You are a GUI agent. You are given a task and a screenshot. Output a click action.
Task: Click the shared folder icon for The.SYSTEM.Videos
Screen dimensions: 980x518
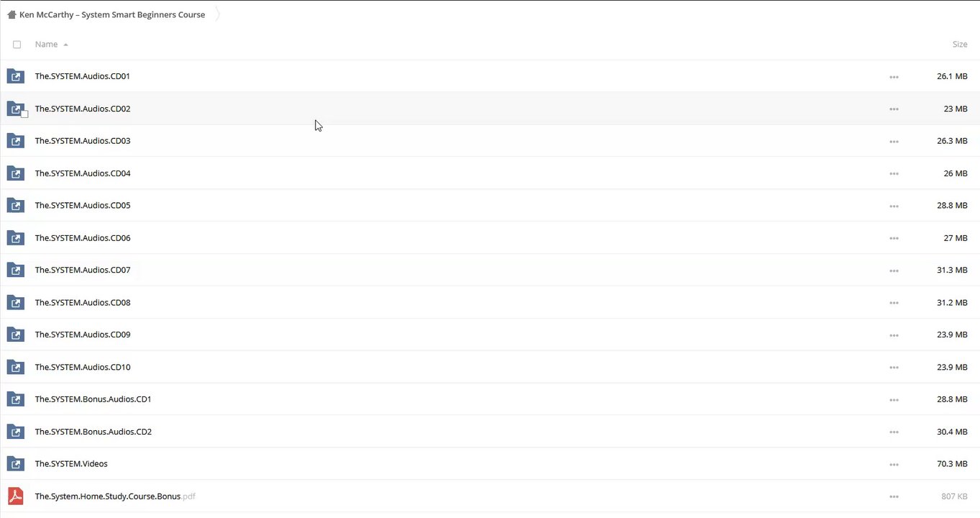tap(15, 464)
